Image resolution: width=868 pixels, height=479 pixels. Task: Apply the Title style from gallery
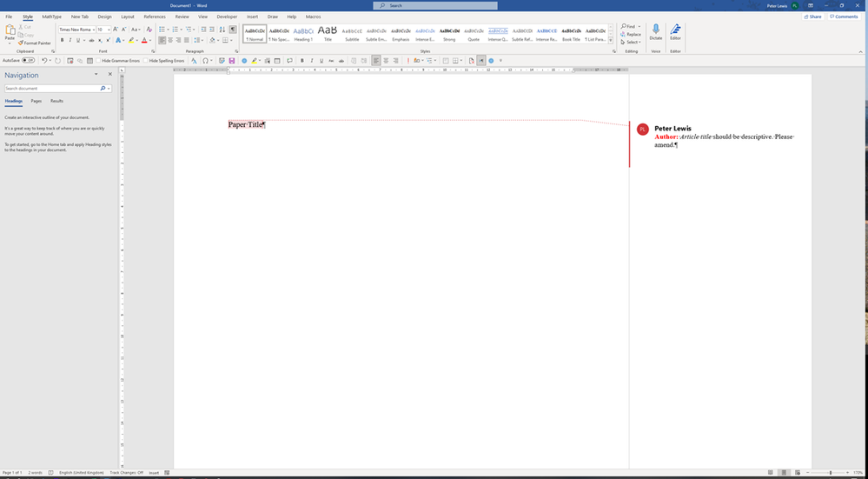328,34
